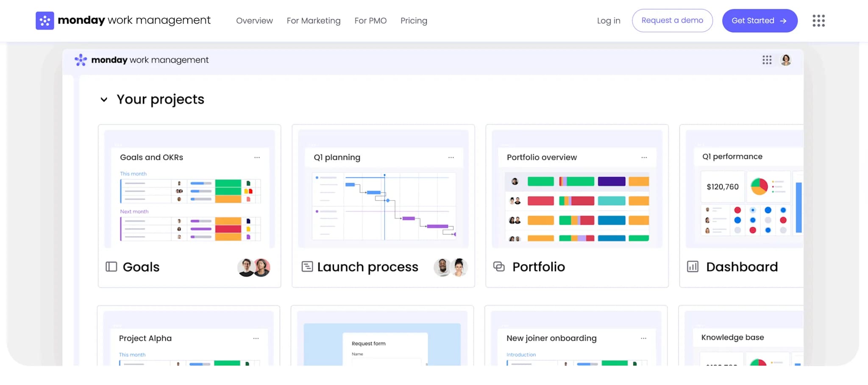Click the monday work management header title
This screenshot has width=868, height=385.
tap(134, 20)
